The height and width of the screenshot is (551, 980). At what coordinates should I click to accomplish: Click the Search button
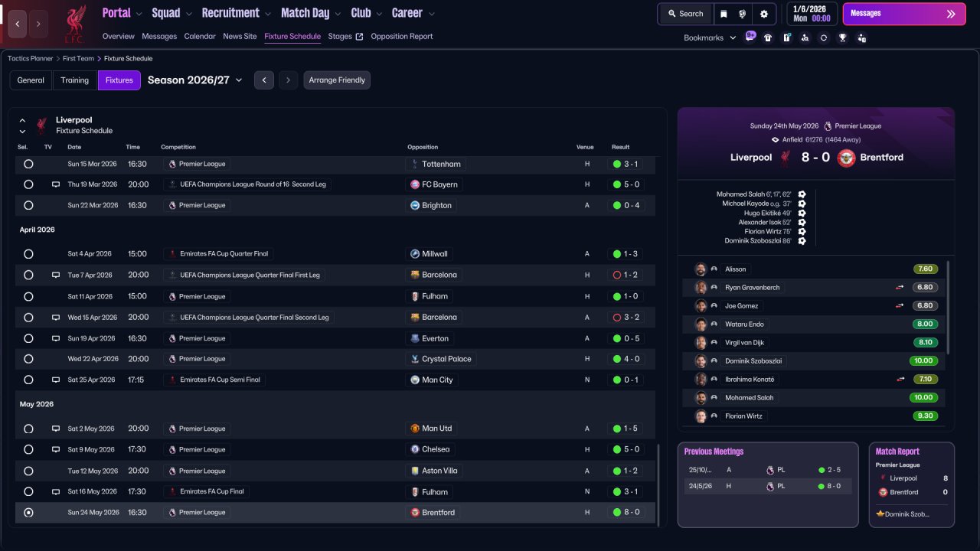pyautogui.click(x=684, y=14)
